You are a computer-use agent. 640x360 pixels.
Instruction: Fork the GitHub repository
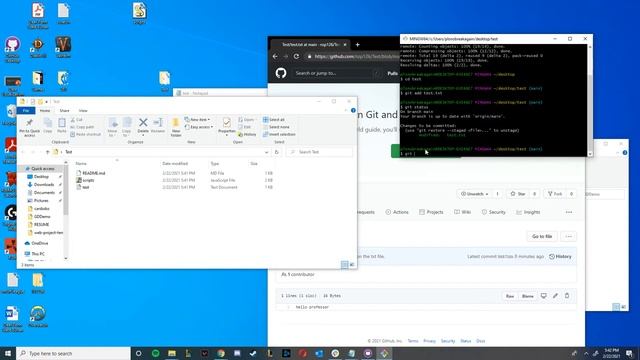555,194
